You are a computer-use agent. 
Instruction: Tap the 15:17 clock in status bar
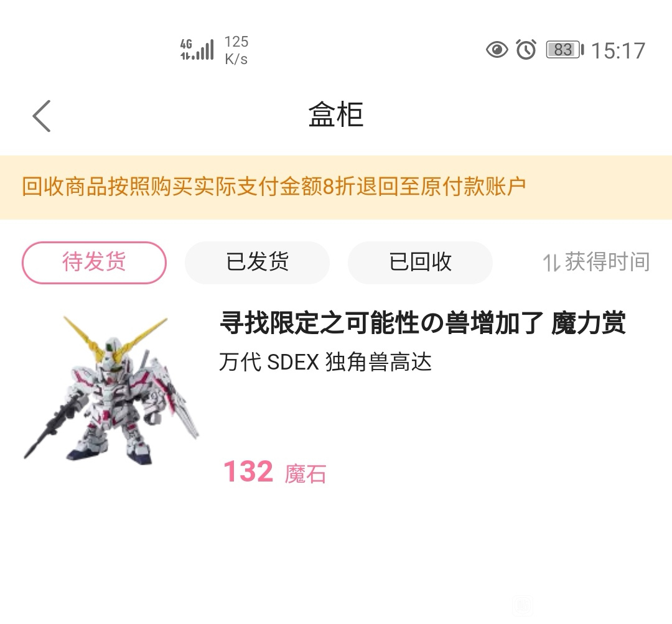pyautogui.click(x=618, y=50)
